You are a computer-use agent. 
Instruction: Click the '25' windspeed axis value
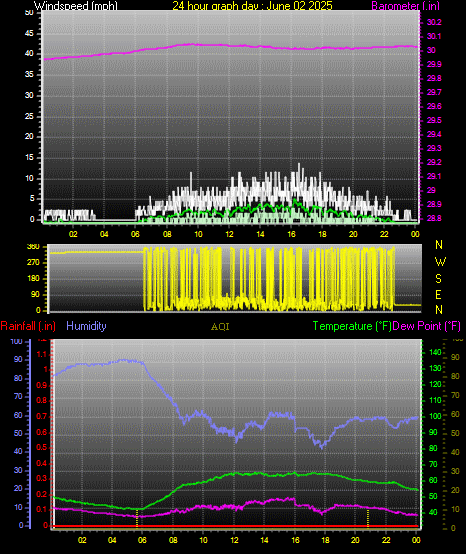pyautogui.click(x=29, y=116)
